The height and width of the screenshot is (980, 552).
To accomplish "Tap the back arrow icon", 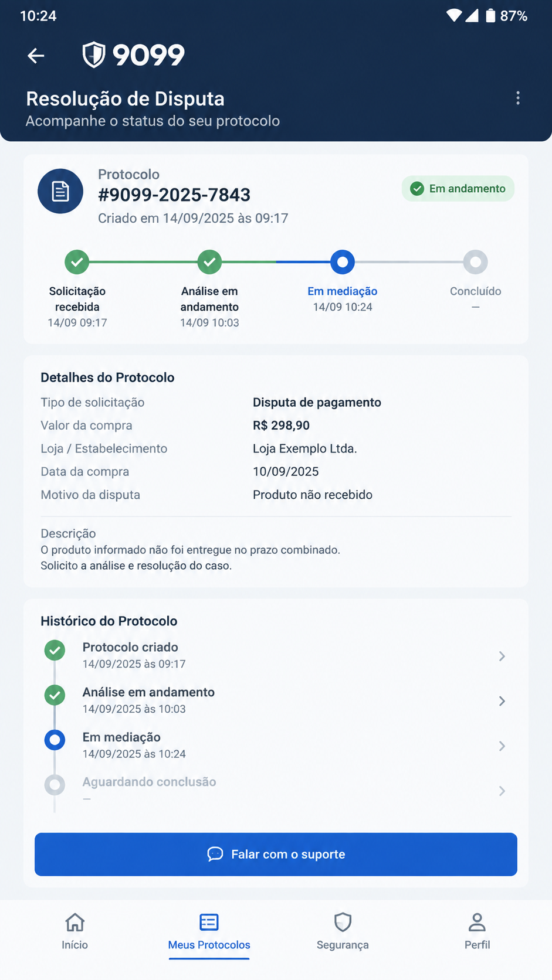I will (x=36, y=56).
